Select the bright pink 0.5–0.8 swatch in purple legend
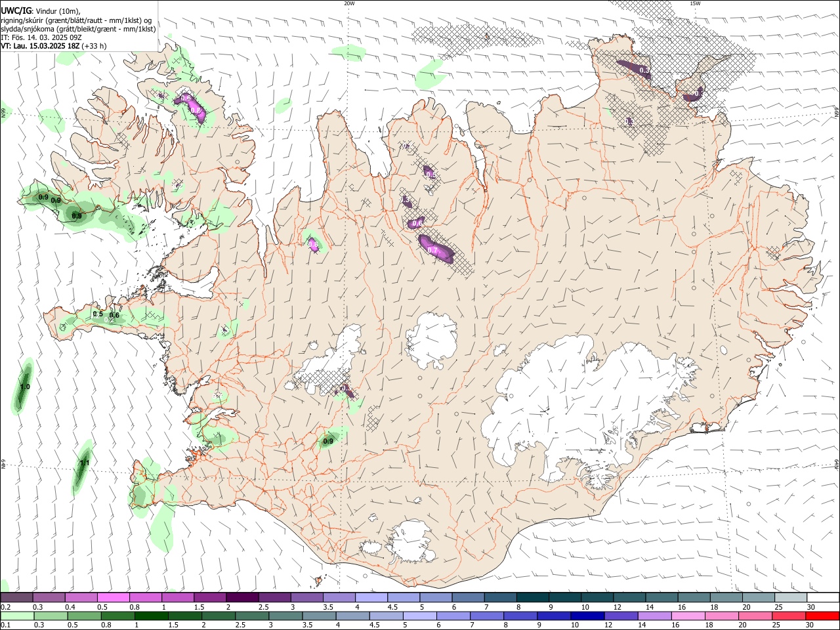Viewport: 840px width, 630px height. coord(113,598)
